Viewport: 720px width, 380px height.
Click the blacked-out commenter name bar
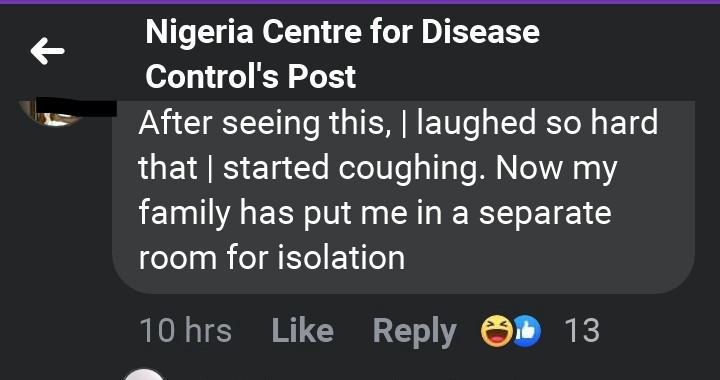tap(76, 107)
